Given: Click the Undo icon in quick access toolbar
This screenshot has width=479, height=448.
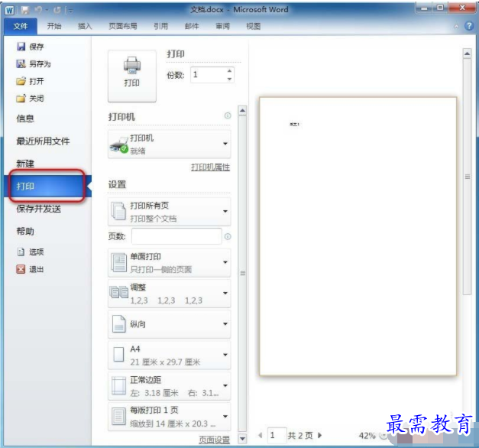Looking at the screenshot, I should [38, 11].
